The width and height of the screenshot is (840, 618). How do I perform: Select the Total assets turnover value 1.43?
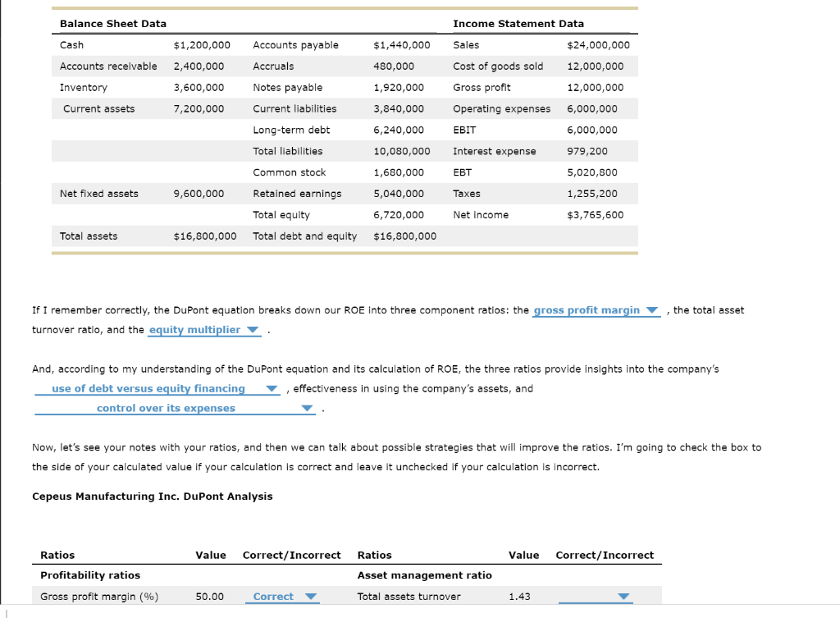(x=518, y=597)
